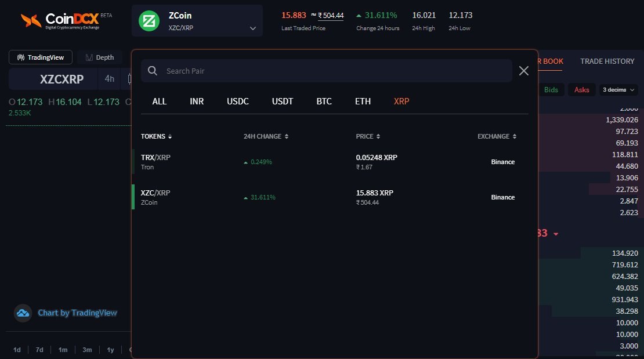Switch to Depth chart view

pos(100,57)
